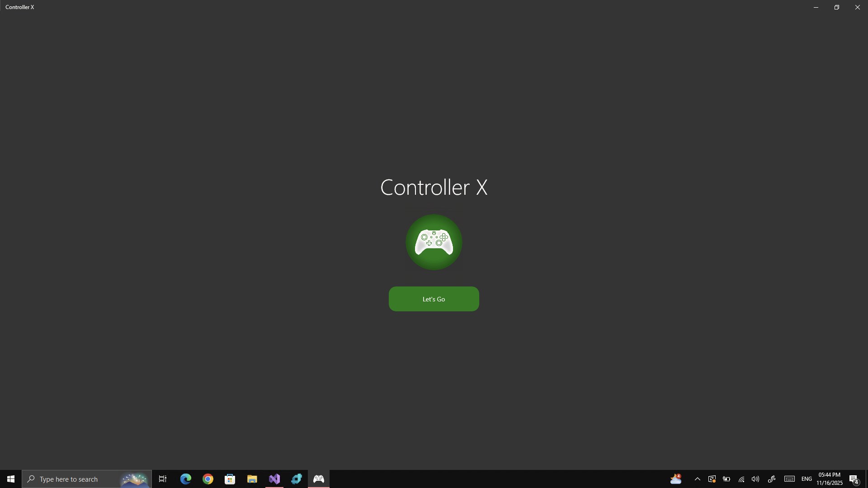
Task: Open File Explorer from the taskbar
Action: point(252,479)
